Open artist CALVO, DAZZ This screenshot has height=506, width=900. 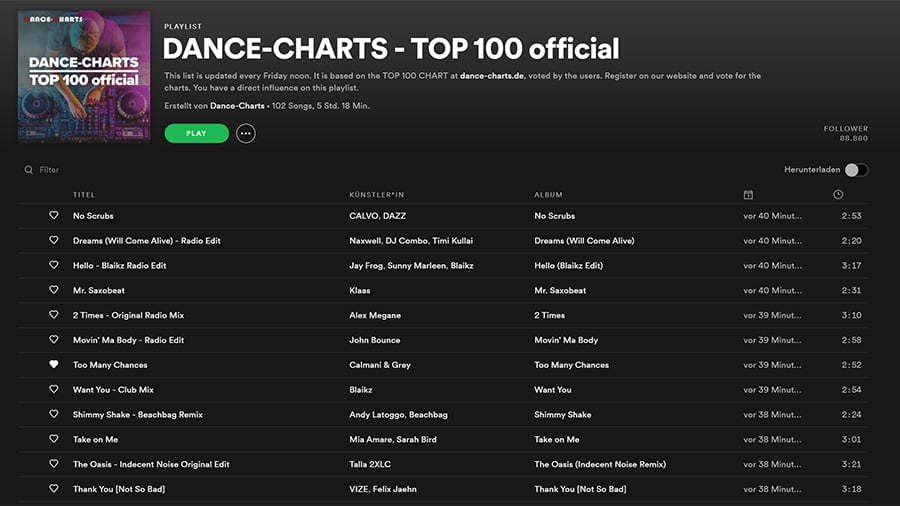[377, 216]
